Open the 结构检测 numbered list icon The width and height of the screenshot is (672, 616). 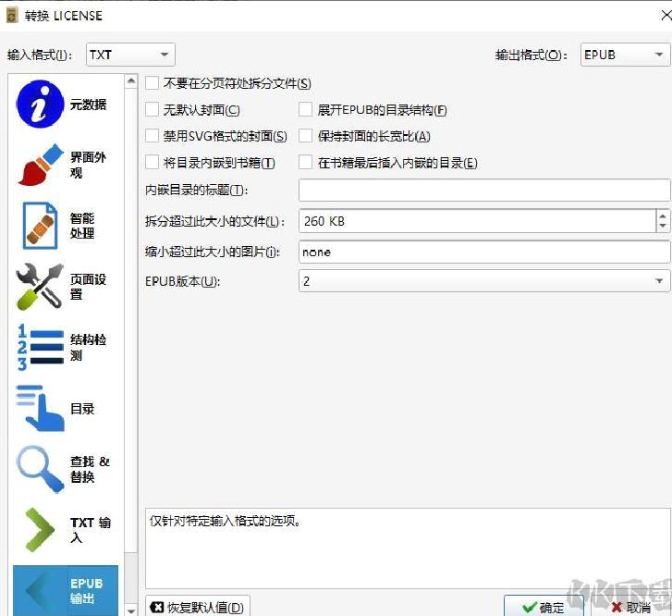tap(41, 347)
